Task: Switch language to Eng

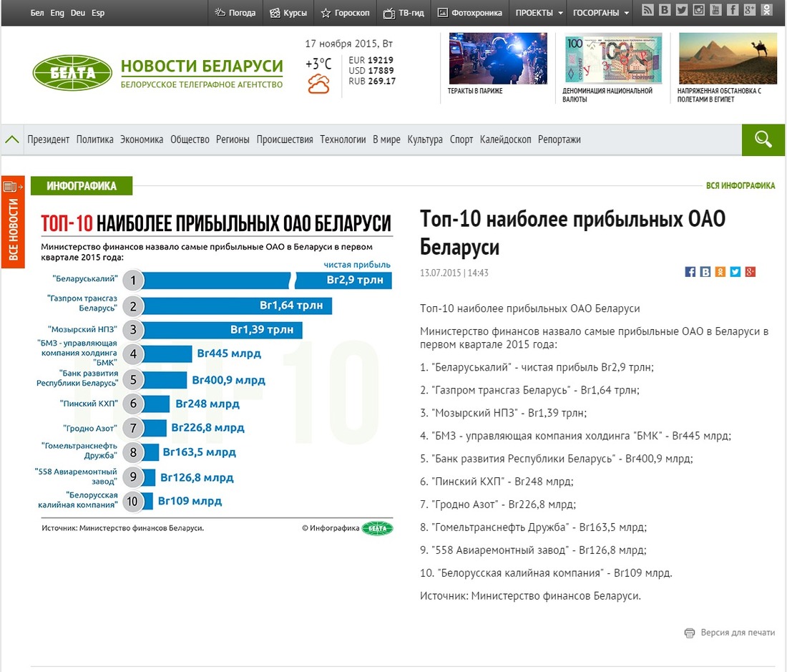Action: click(57, 13)
